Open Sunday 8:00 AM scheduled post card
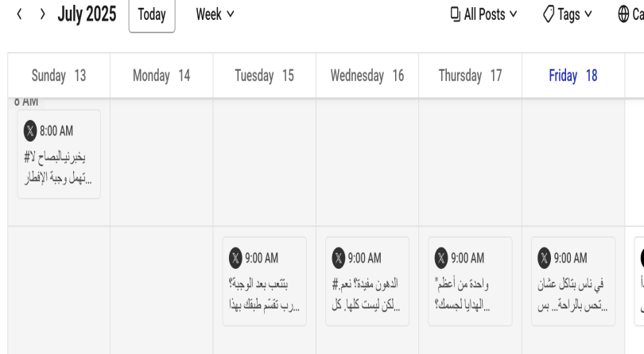The width and height of the screenshot is (644, 354). pyautogui.click(x=59, y=154)
